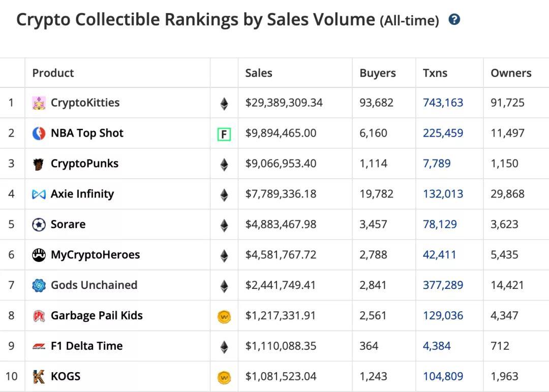Screen dimensions: 549x392
Task: Click the NBA Top Shot logo icon
Action: 39,134
